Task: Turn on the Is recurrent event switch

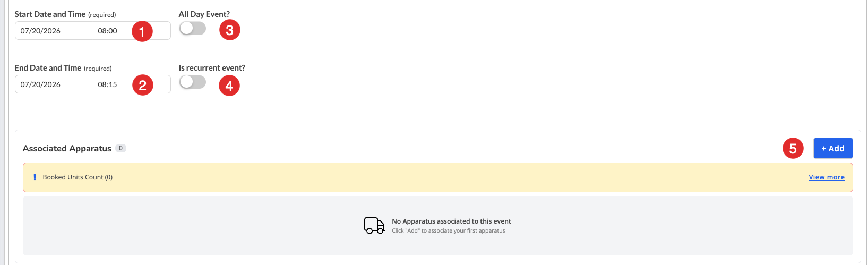Action: click(x=192, y=82)
